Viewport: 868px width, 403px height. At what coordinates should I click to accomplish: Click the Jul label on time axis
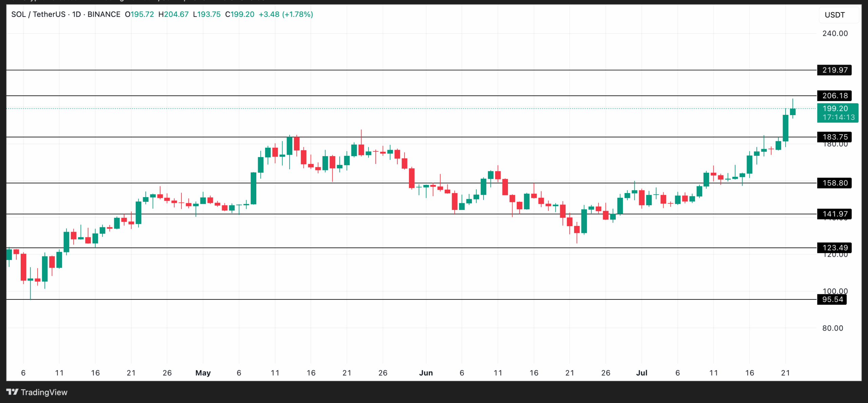[x=642, y=373]
